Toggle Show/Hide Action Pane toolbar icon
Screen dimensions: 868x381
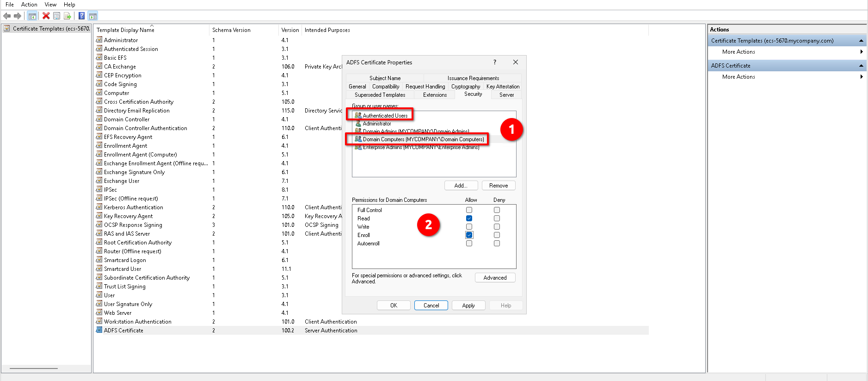[92, 16]
